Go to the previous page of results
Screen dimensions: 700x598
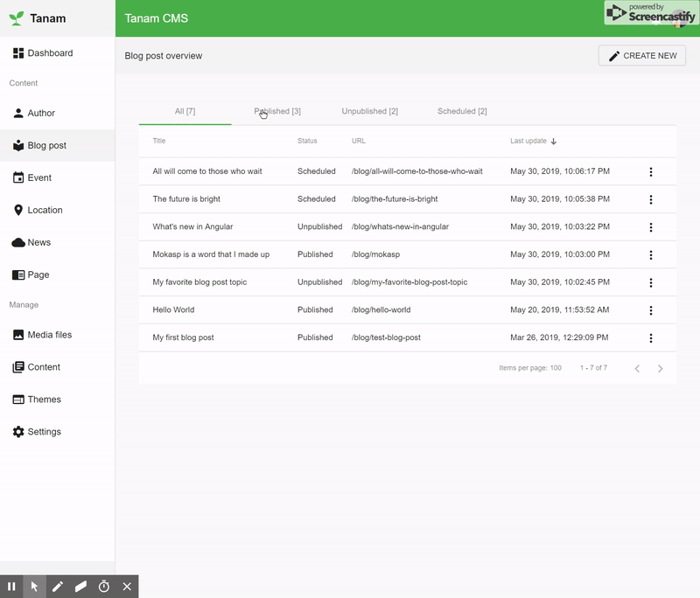point(637,368)
